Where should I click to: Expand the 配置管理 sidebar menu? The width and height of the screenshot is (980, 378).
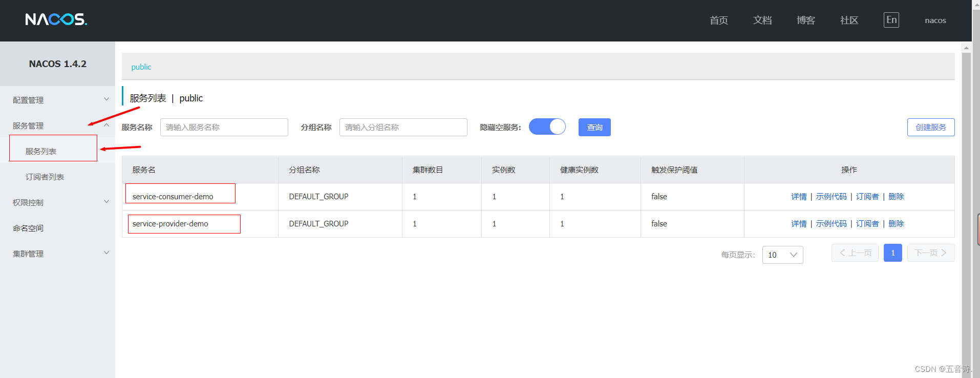[57, 100]
